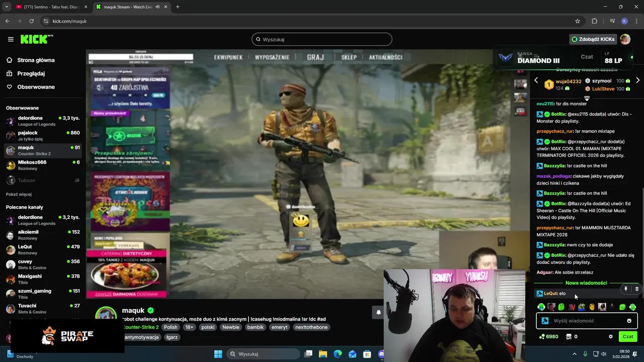Click the emeryt tag
644x362 pixels.
279,327
